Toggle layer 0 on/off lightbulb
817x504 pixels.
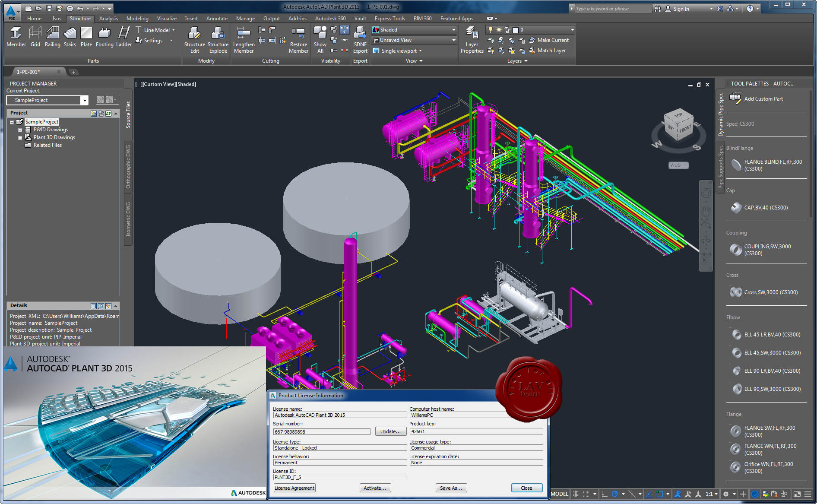point(491,30)
